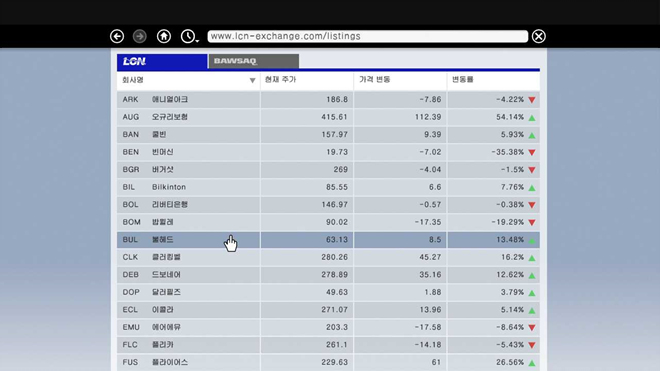Select the CLK stock row
This screenshot has width=660, height=371.
[328, 257]
